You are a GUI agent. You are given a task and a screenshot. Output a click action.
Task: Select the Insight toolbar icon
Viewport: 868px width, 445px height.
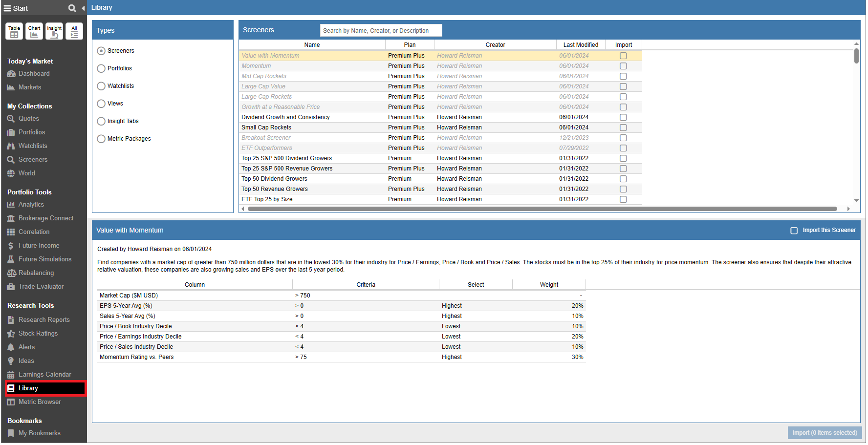(54, 31)
